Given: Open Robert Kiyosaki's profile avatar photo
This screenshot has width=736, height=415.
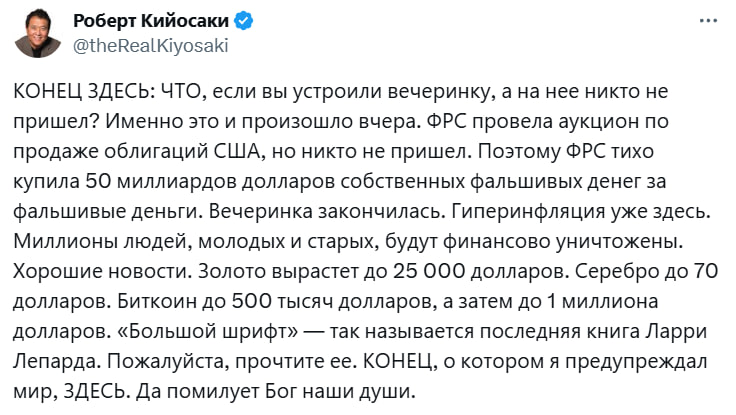Looking at the screenshot, I should [x=38, y=34].
